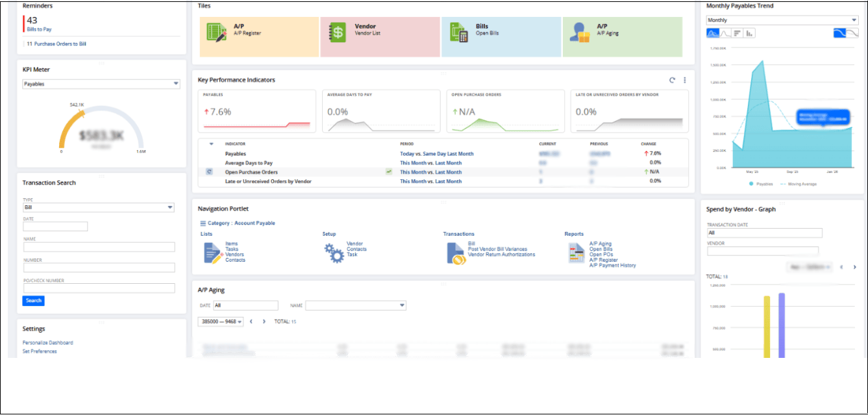Image resolution: width=868 pixels, height=417 pixels.
Task: Toggle Payables legend entry in trend chart
Action: (761, 184)
